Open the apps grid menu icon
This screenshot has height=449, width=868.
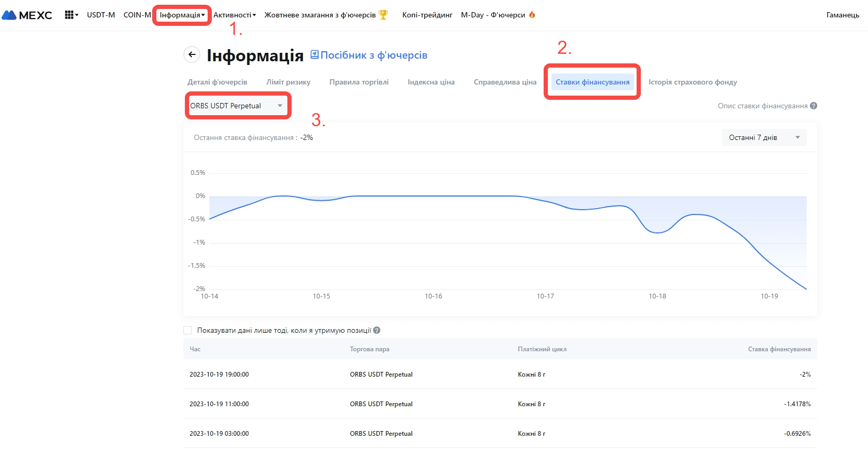(x=69, y=15)
